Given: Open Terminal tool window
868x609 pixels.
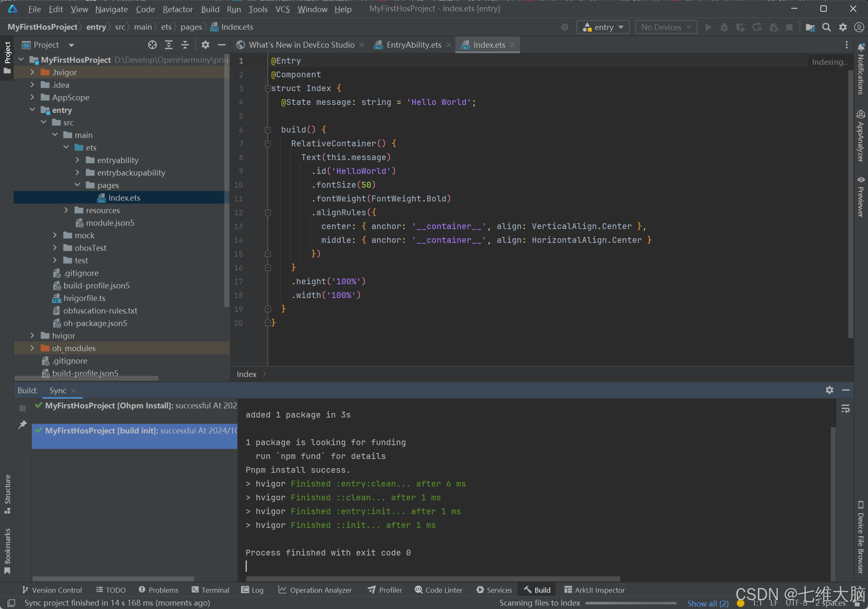Looking at the screenshot, I should [x=211, y=590].
